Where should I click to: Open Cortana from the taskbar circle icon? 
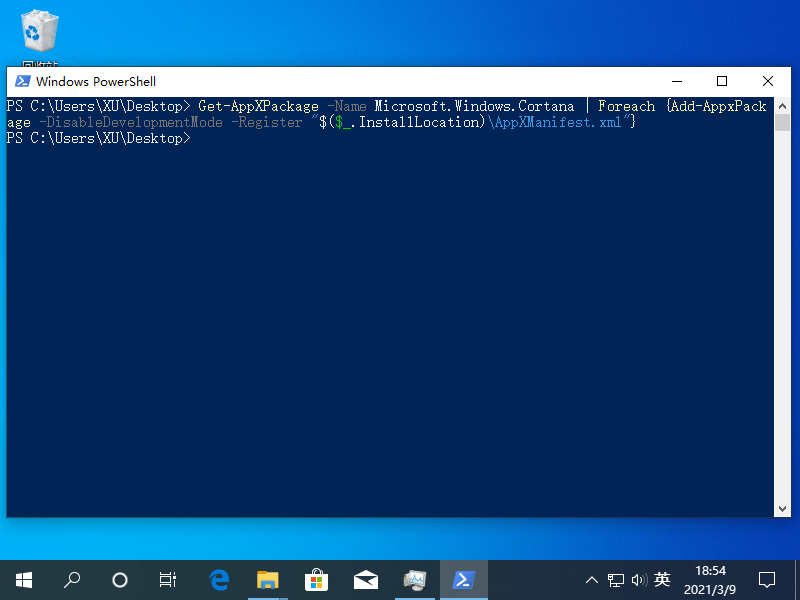tap(120, 579)
